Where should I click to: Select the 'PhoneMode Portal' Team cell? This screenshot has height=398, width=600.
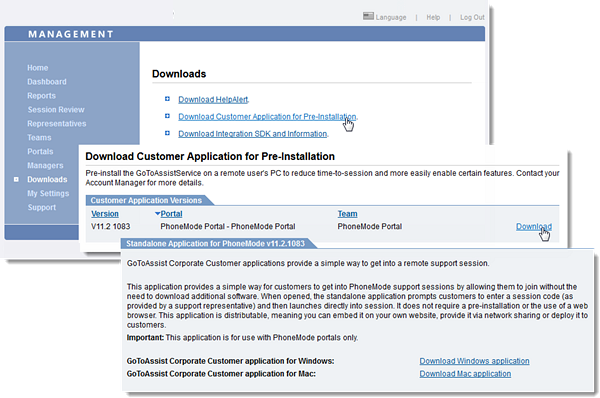point(370,227)
